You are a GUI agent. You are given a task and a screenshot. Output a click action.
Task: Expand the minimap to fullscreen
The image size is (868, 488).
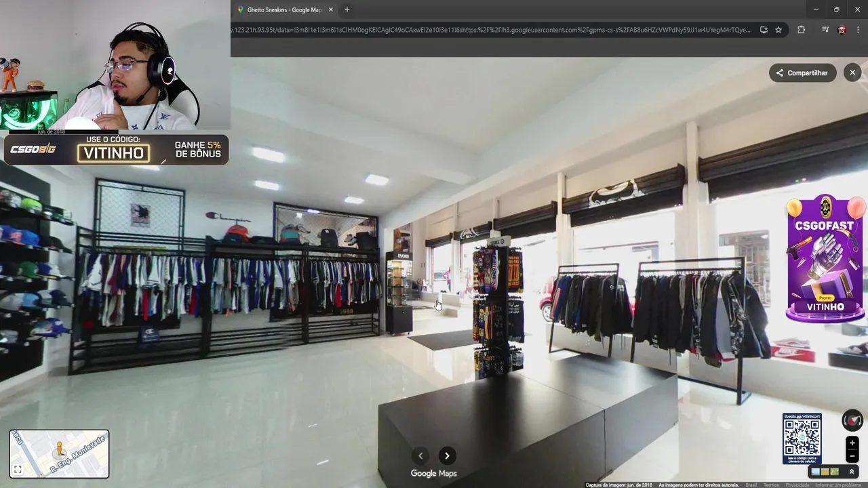click(18, 469)
